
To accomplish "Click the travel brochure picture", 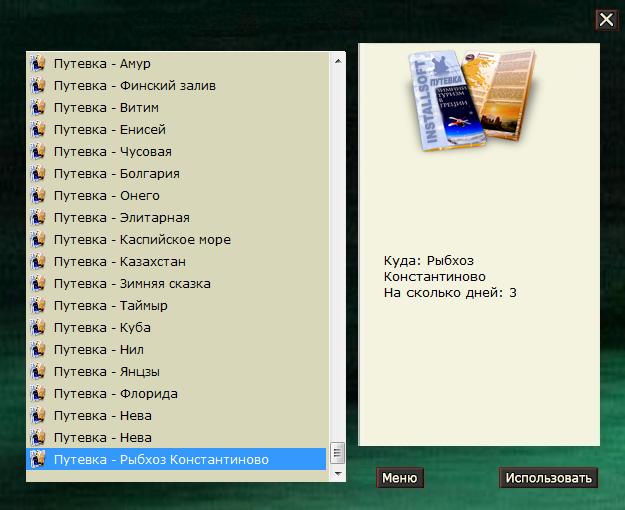I will [471, 100].
